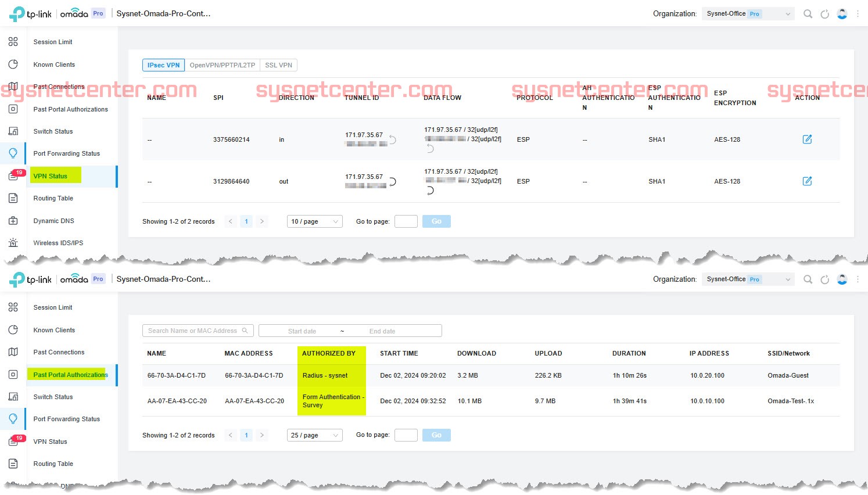Open Known Clients in Past Portal Authorizations view sidebar

54,330
